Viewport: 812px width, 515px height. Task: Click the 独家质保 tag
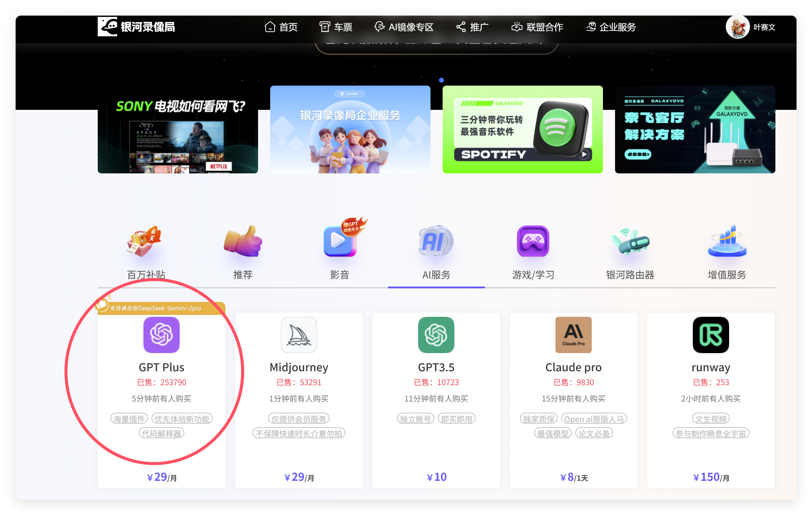pyautogui.click(x=539, y=419)
